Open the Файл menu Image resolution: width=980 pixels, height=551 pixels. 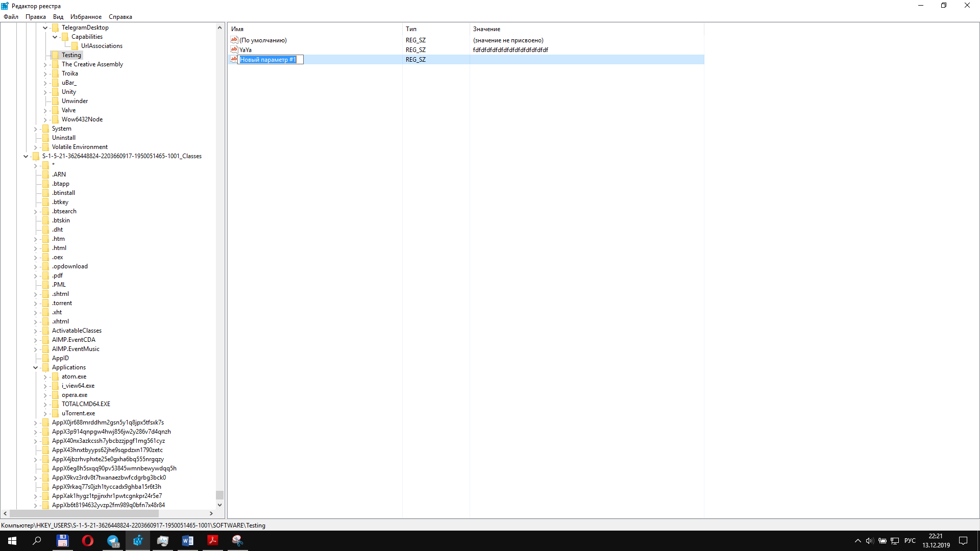click(x=11, y=17)
